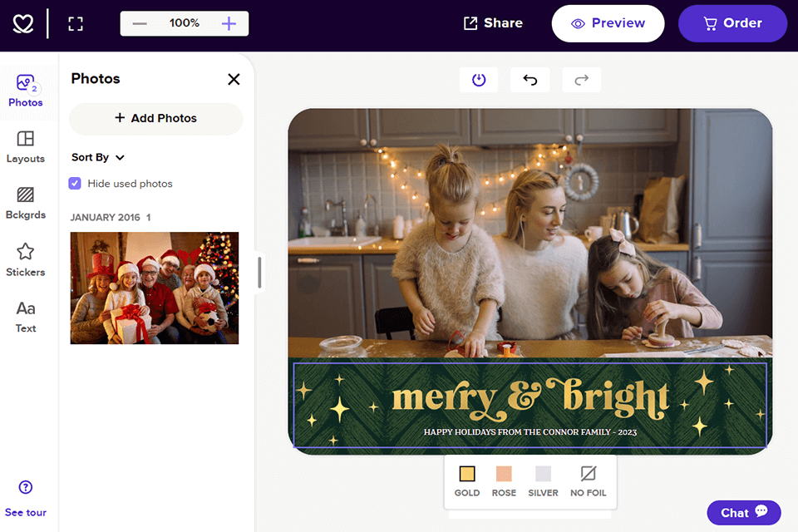The image size is (798, 532).
Task: Open the Text sidebar tab
Action: click(26, 317)
